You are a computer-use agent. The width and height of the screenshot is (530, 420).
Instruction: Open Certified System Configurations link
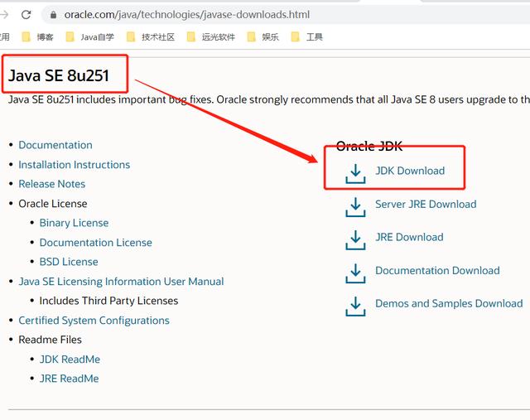pos(94,321)
